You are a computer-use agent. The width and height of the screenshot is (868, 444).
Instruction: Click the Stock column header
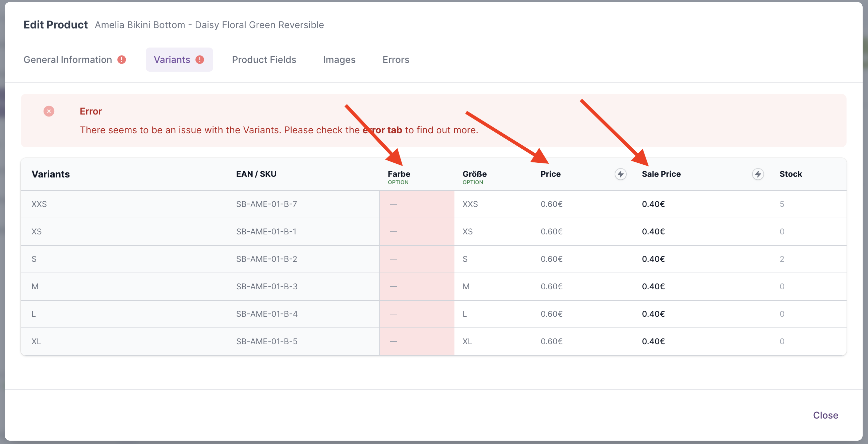(x=791, y=174)
